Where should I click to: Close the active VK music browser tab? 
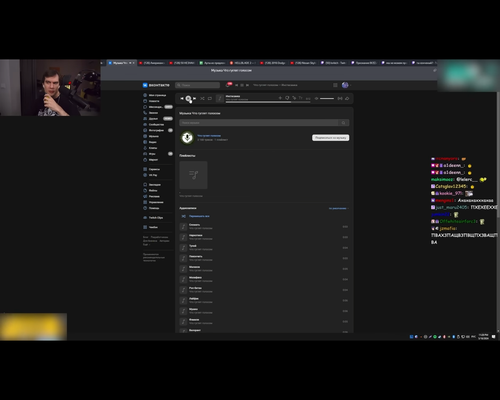coord(134,63)
